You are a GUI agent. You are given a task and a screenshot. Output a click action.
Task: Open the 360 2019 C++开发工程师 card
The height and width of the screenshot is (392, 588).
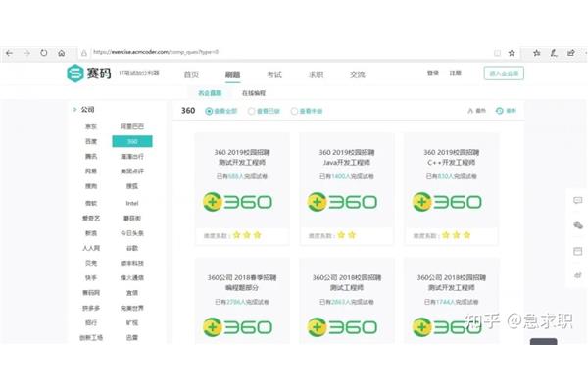click(451, 189)
